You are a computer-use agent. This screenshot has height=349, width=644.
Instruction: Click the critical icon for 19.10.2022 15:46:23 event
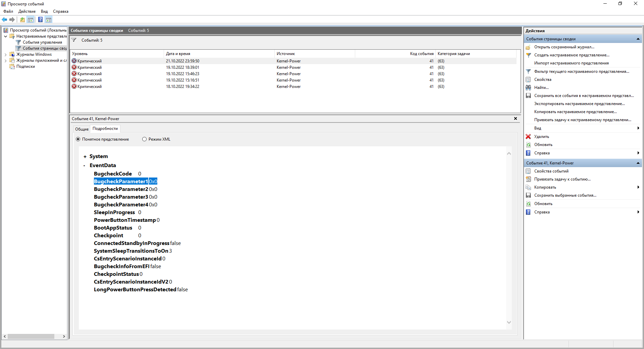point(74,74)
